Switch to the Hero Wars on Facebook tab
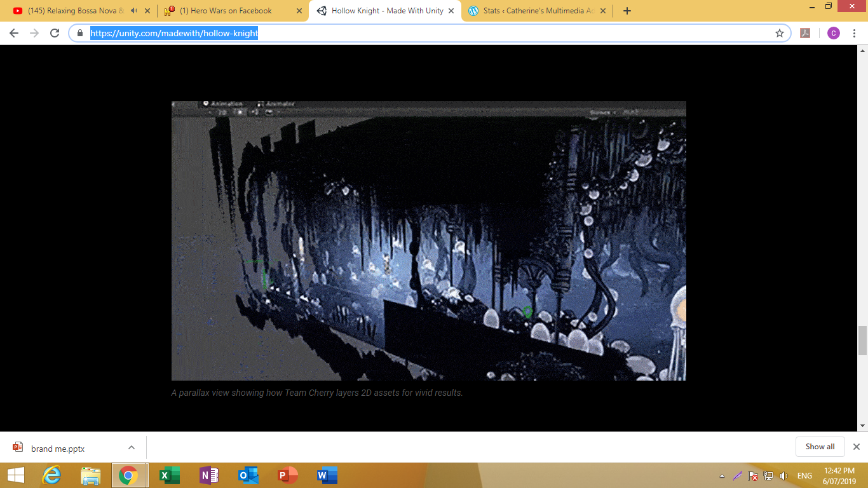868x488 pixels. pos(226,11)
